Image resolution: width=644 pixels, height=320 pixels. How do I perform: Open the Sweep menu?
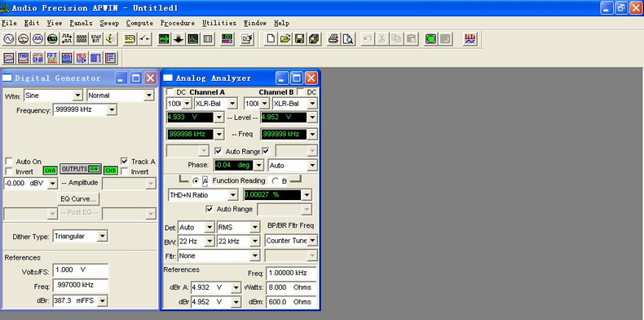pos(109,23)
